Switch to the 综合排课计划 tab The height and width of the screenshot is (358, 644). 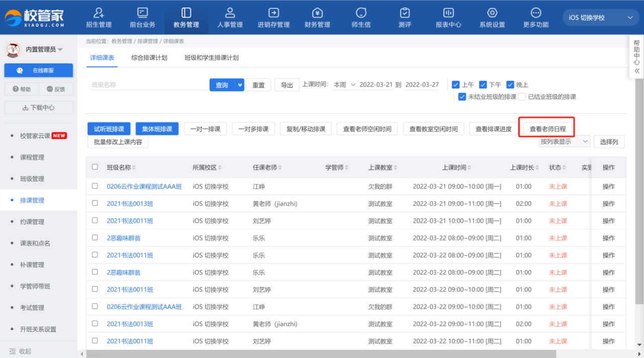[x=149, y=58]
